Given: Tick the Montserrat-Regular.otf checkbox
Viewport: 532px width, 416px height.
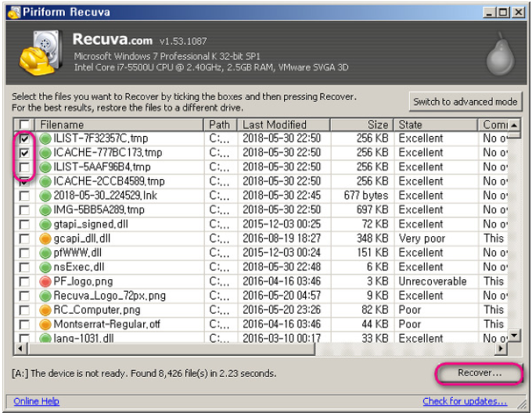Looking at the screenshot, I should (x=24, y=325).
